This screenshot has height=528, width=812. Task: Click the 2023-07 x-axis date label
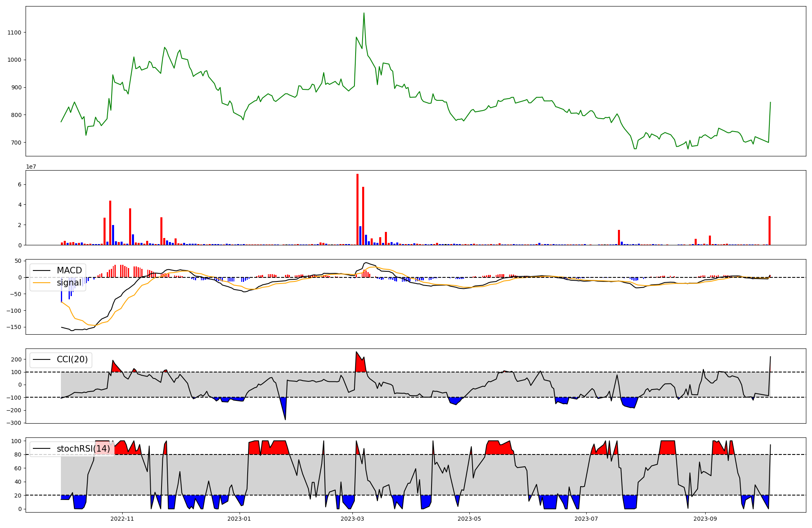pyautogui.click(x=587, y=519)
